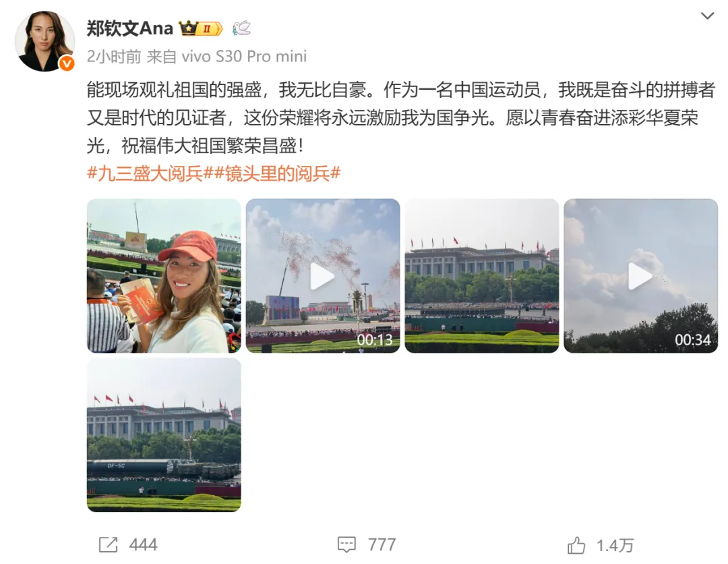Open comments via the speech bubble icon
The image size is (728, 564).
[346, 544]
